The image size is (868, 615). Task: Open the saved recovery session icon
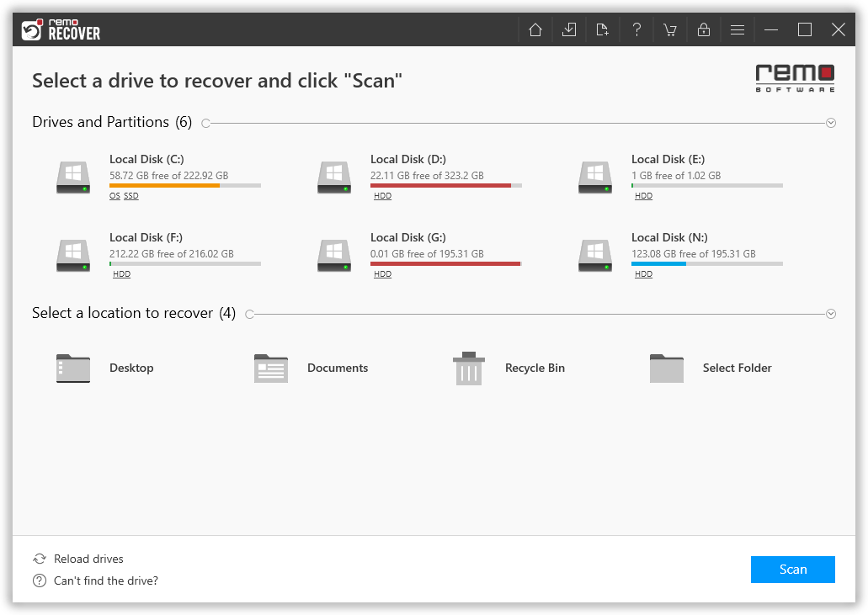[x=568, y=29]
